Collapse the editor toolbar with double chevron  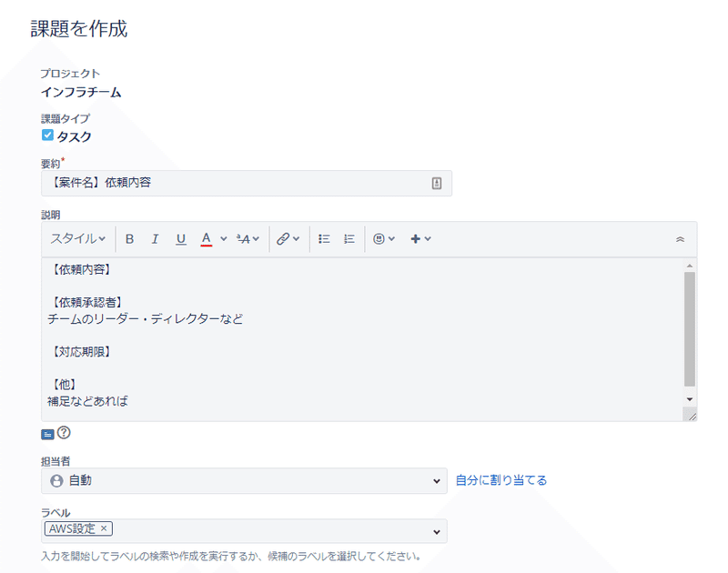coord(680,239)
